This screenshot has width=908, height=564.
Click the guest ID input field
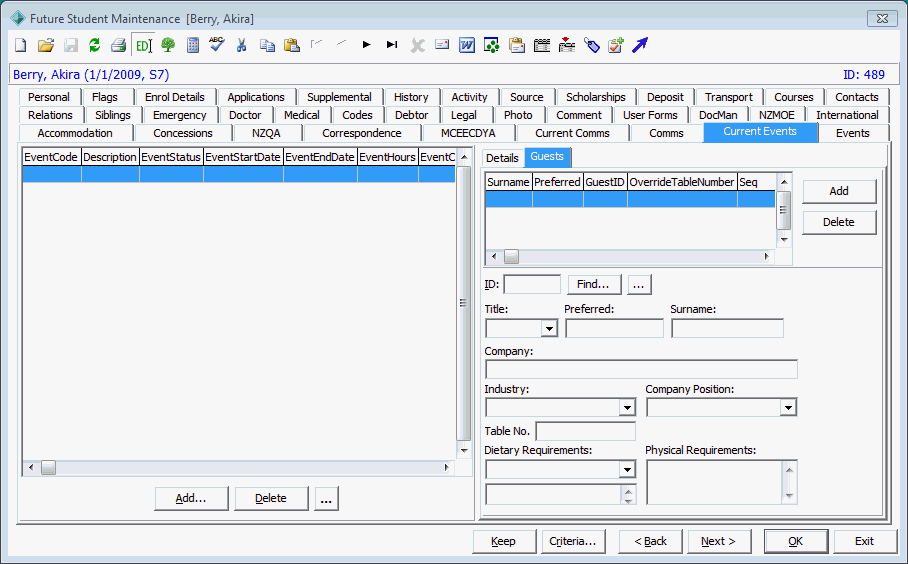pyautogui.click(x=532, y=284)
